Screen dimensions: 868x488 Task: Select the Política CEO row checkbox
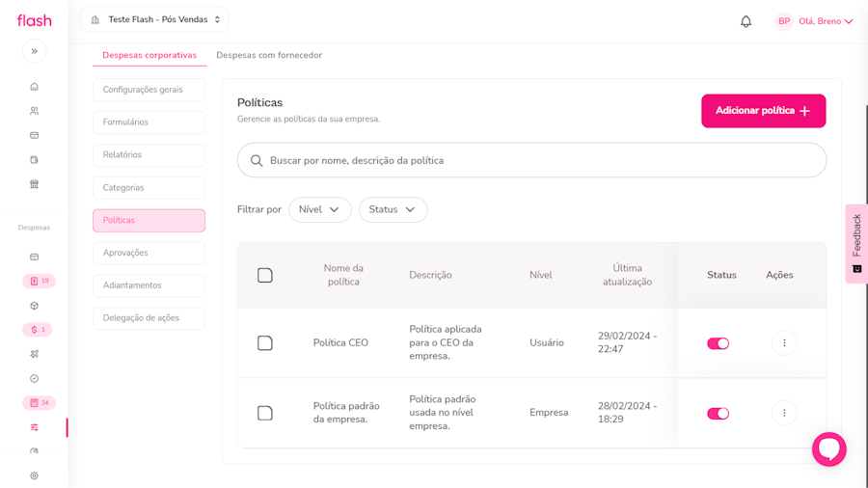tap(265, 343)
